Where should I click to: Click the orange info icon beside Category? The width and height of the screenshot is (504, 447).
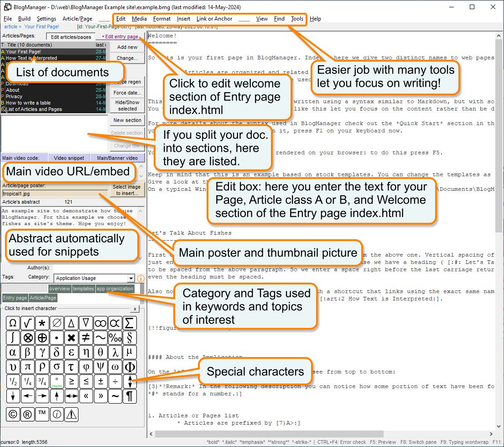tap(140, 279)
